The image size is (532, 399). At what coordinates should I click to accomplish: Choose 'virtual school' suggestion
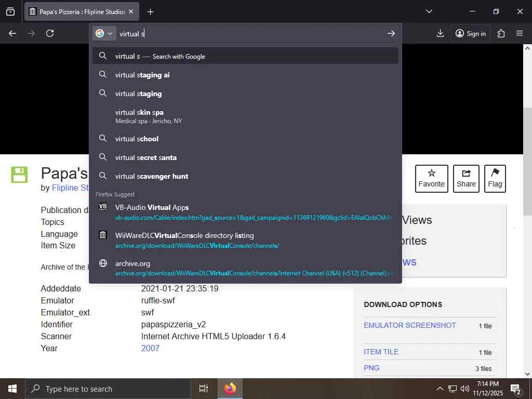pyautogui.click(x=245, y=139)
